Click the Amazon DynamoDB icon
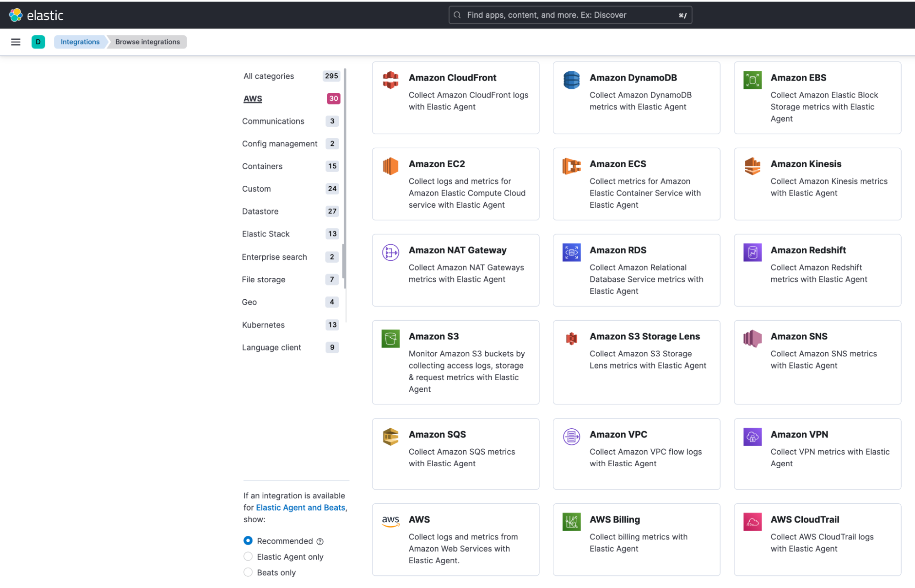The image size is (915, 588). [571, 80]
